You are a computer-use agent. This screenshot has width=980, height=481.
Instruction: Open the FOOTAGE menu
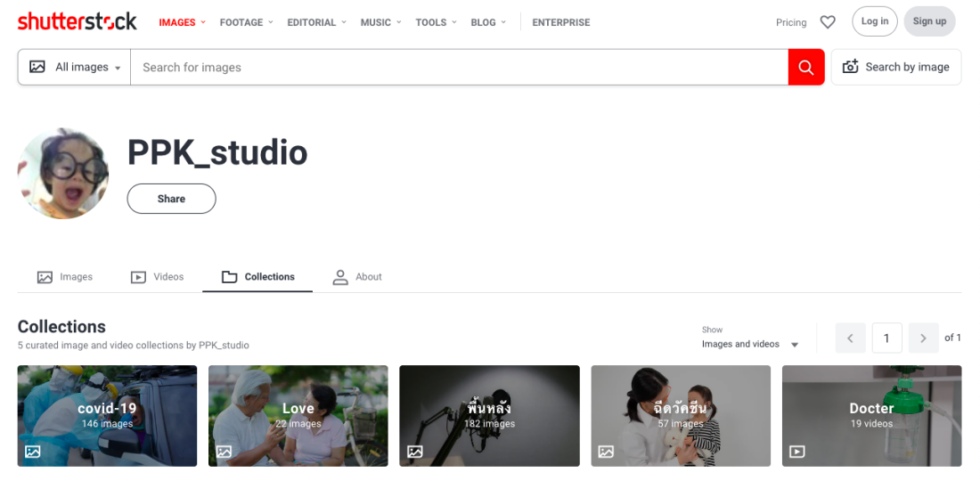pyautogui.click(x=246, y=22)
